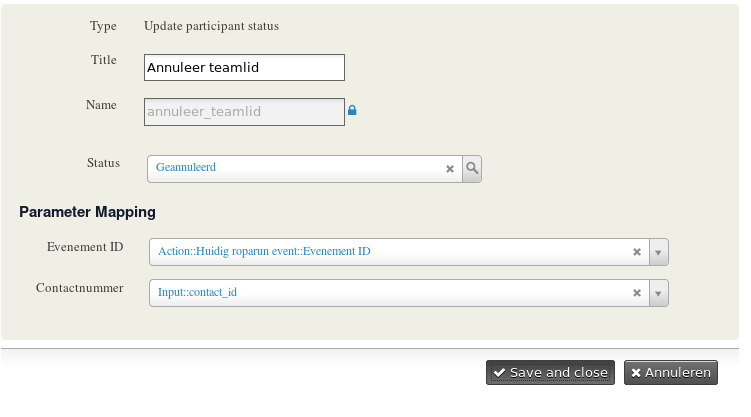The width and height of the screenshot is (751, 417).
Task: Open the Action::Huidig roparun event combo box
Action: pos(390,252)
